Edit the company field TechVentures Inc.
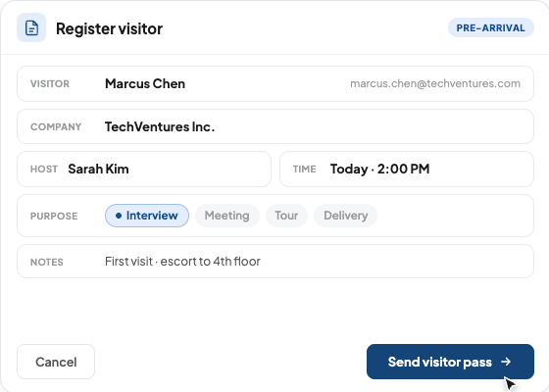Screen dimensions: 549x392 click(x=275, y=126)
